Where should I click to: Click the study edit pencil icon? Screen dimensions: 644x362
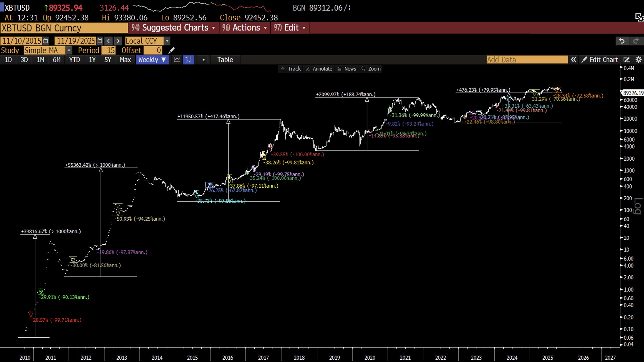[x=172, y=50]
